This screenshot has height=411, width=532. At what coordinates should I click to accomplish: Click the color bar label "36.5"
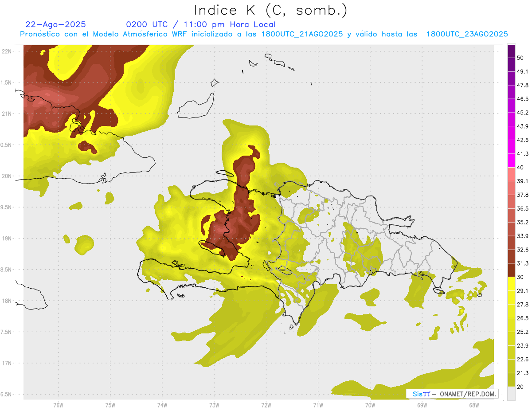[x=523, y=208]
